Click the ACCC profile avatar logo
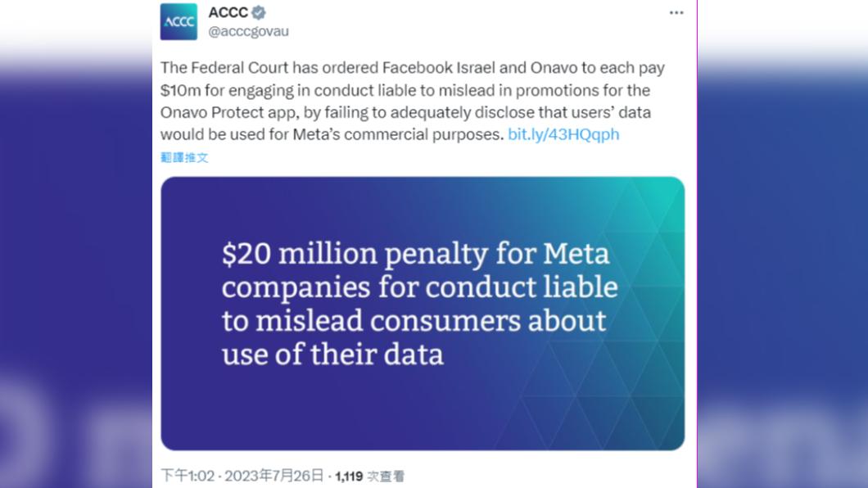Image resolution: width=868 pixels, height=488 pixels. tap(179, 22)
